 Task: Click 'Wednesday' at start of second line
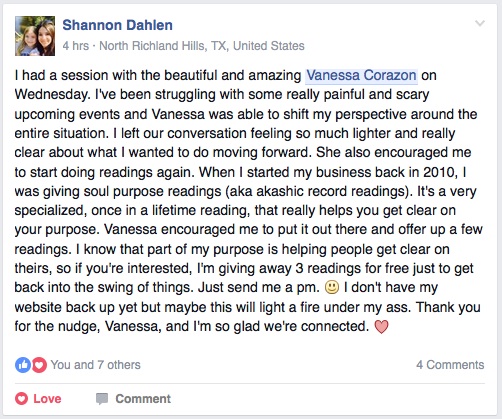(52, 95)
